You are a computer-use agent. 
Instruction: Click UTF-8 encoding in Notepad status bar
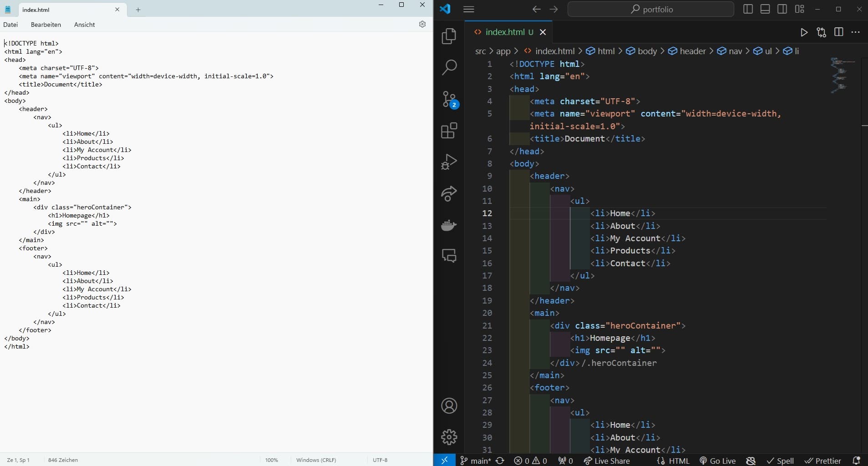380,460
